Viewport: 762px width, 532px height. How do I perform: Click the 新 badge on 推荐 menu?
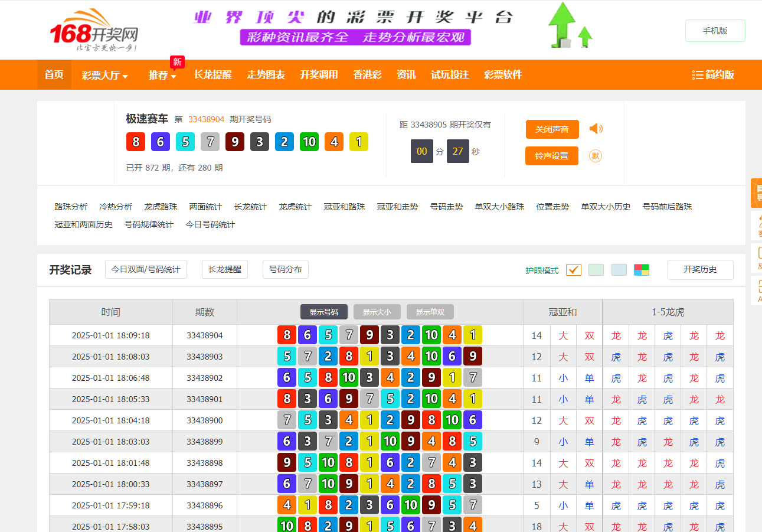click(x=176, y=61)
